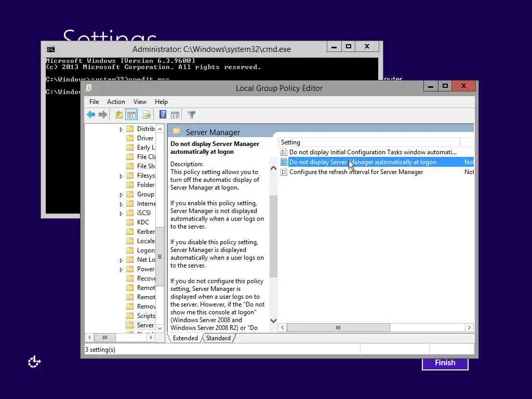Click the tree vertical scrollbar thumb
This screenshot has width=532, height=399.
click(160, 257)
